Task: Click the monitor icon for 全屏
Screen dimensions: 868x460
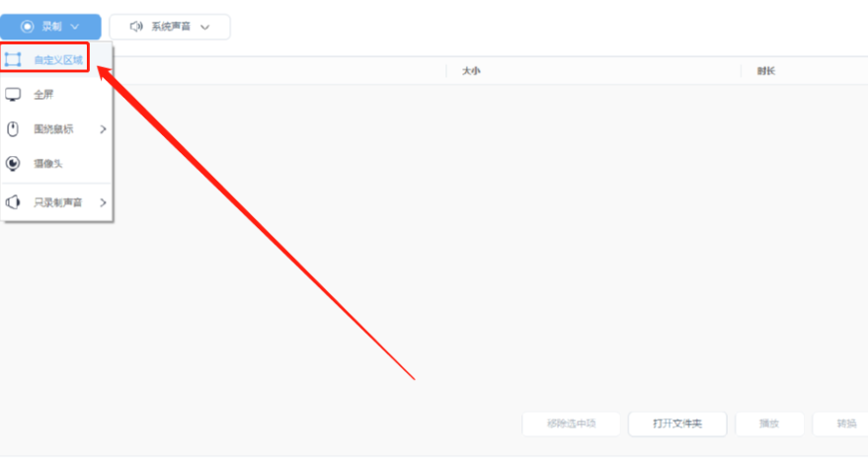Action: [13, 95]
